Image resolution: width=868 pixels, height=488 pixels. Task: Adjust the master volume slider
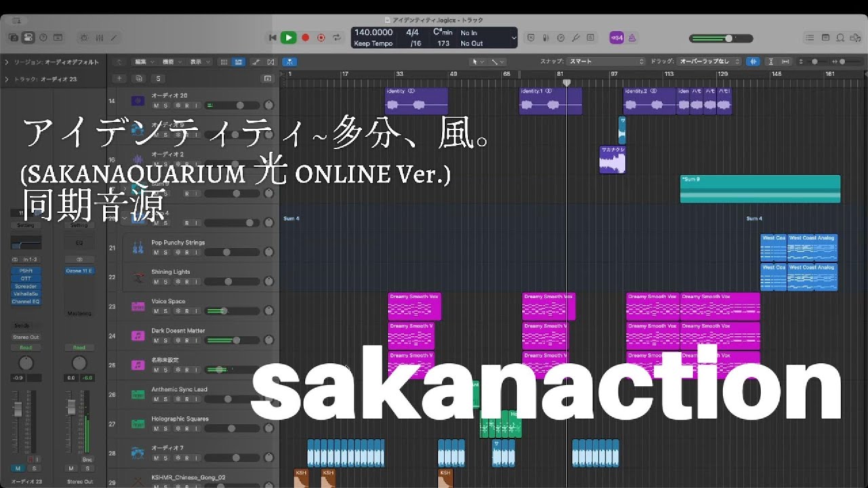click(x=719, y=39)
